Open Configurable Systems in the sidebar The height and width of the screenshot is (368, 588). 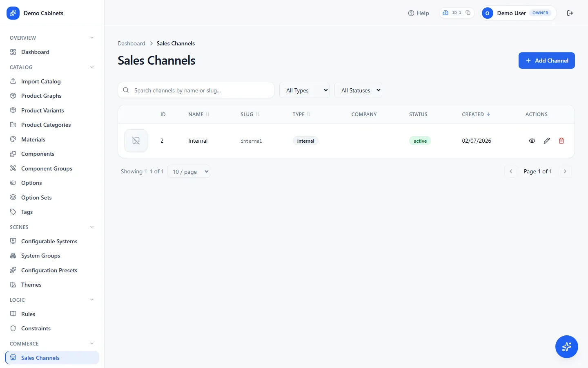(x=52, y=241)
